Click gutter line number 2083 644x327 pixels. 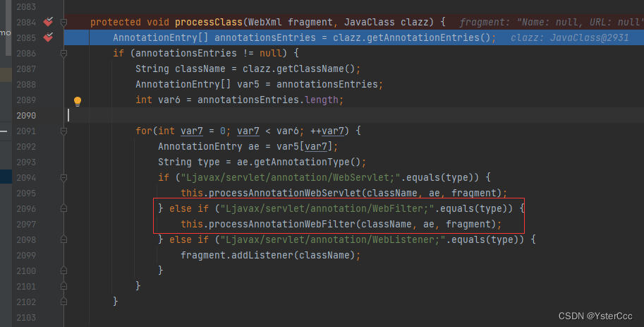(26, 7)
